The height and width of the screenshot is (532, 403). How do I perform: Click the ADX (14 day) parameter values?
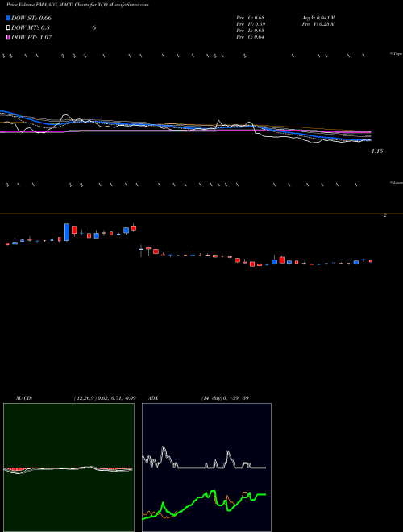225,398
